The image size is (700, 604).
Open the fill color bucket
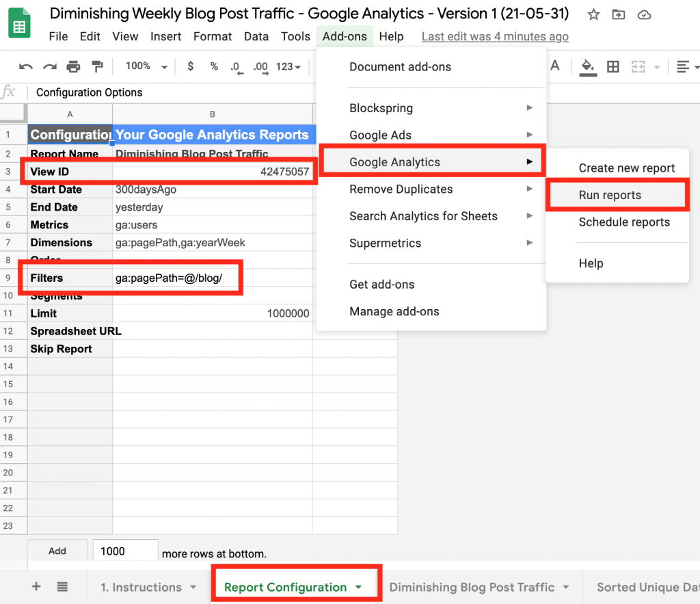pyautogui.click(x=588, y=68)
